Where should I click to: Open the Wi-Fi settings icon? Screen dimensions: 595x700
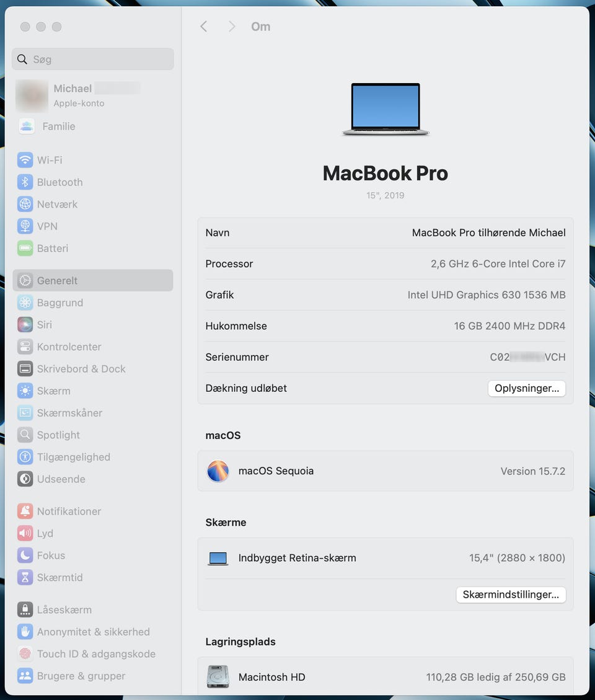click(x=25, y=160)
